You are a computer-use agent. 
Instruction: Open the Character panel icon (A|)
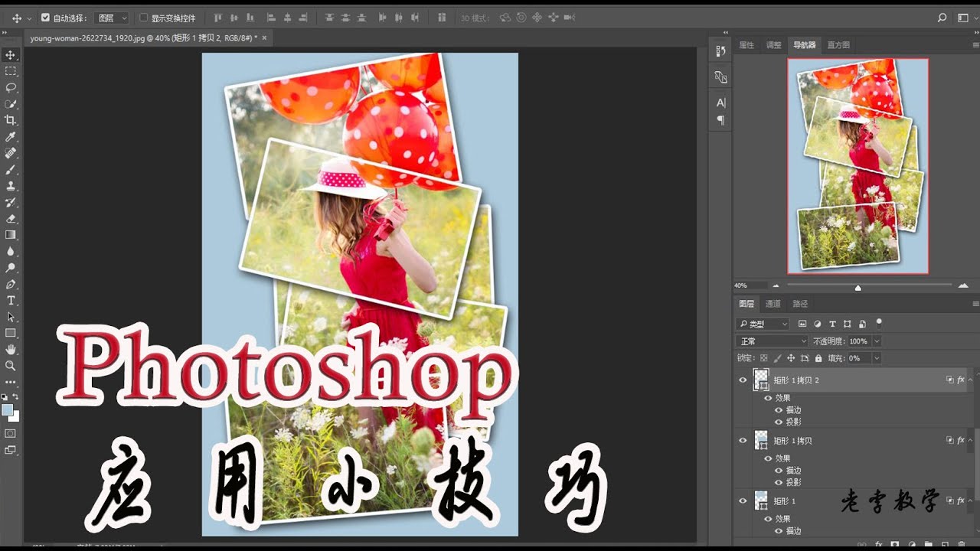pos(720,103)
